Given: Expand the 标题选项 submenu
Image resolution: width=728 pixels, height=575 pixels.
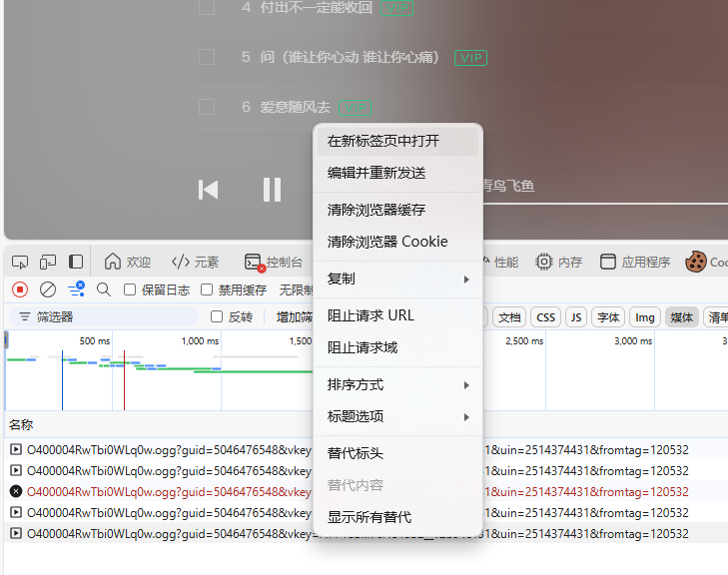Looking at the screenshot, I should (397, 416).
